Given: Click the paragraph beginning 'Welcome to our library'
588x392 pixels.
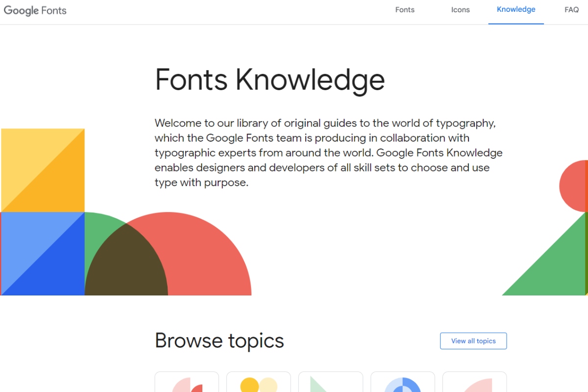Looking at the screenshot, I should tap(329, 153).
